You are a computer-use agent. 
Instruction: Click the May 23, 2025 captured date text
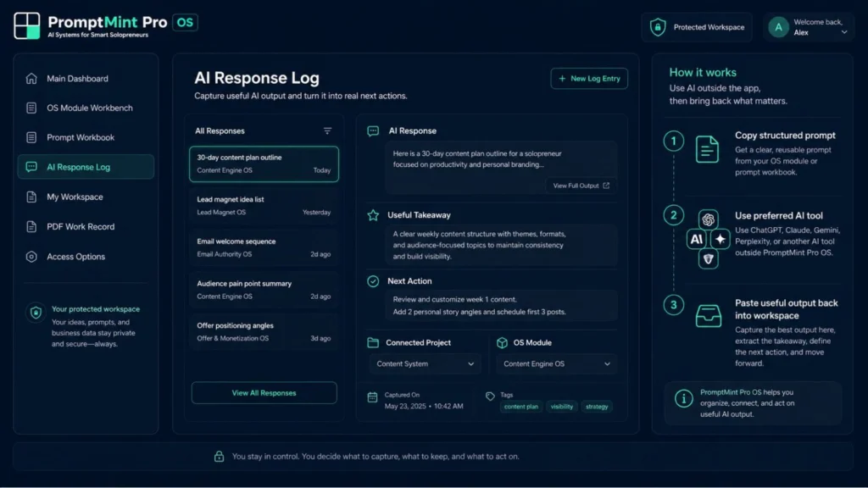pyautogui.click(x=424, y=406)
